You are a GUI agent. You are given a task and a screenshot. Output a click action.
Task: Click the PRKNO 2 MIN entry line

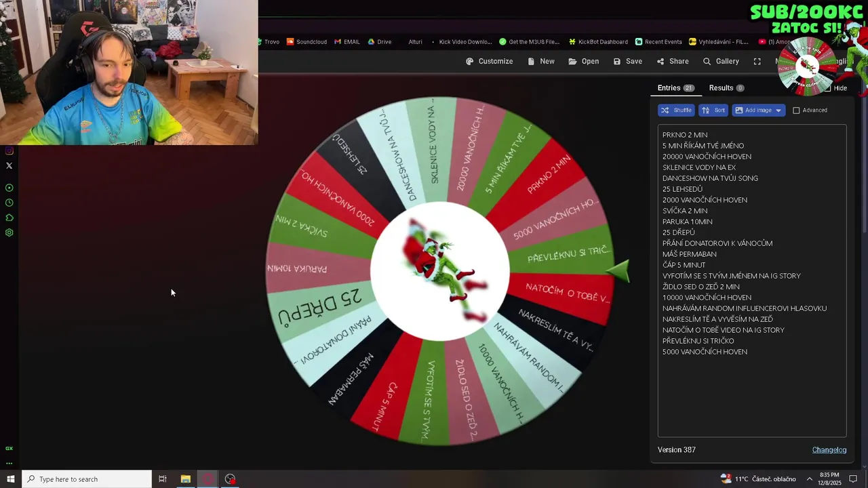(685, 135)
